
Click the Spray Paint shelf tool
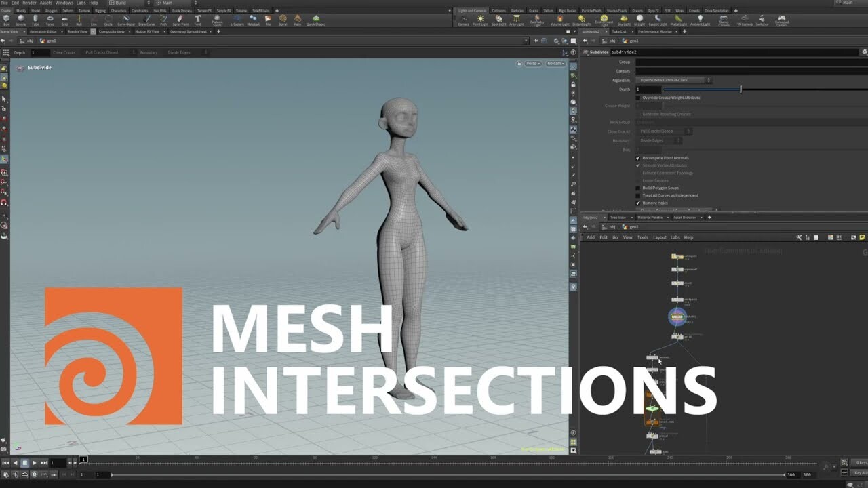182,19
